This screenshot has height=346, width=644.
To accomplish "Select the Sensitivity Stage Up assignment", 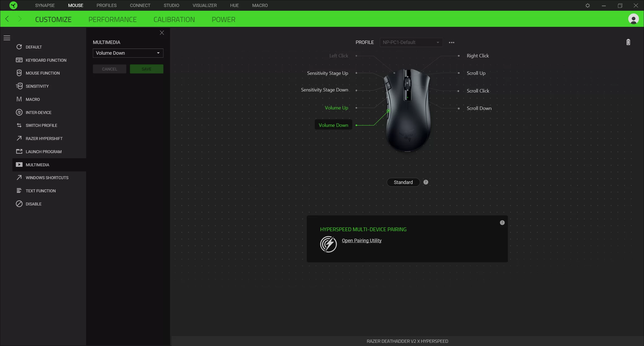I will pyautogui.click(x=327, y=73).
